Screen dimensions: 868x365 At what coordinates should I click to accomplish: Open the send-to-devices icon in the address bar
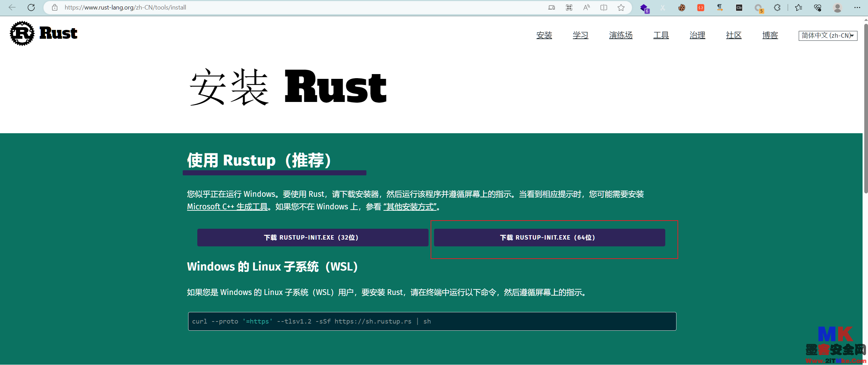pyautogui.click(x=551, y=7)
